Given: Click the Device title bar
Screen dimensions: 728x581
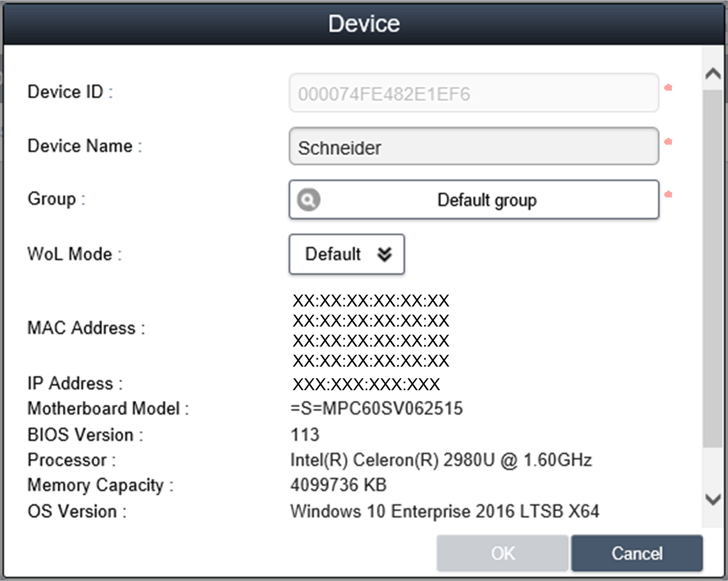Looking at the screenshot, I should click(364, 24).
